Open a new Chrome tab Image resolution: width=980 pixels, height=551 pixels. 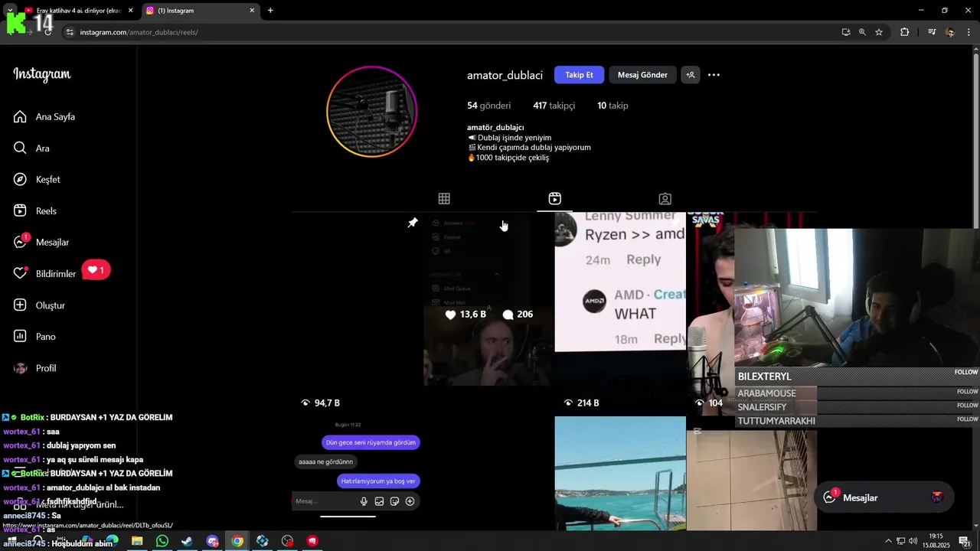tap(270, 11)
